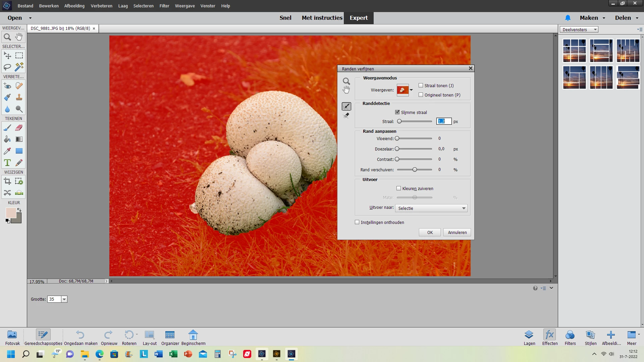Pick the Clone Stamp tool
Image resolution: width=644 pixels, height=362 pixels.
19,98
